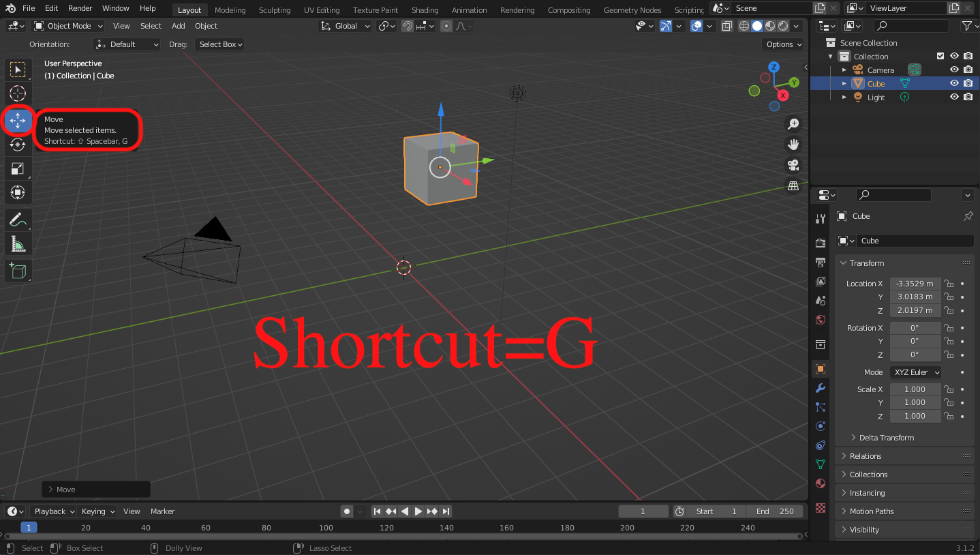Open rotation Mode XYZ Euler dropdown
Image resolution: width=980 pixels, height=555 pixels.
point(916,372)
